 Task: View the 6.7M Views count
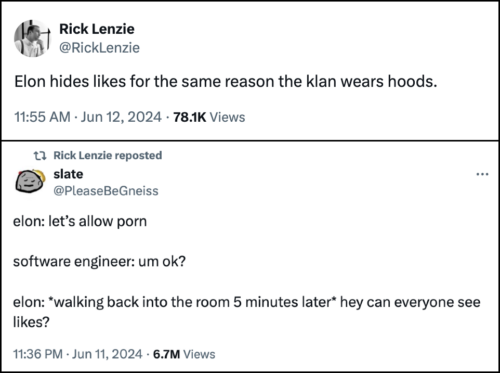pos(184,354)
